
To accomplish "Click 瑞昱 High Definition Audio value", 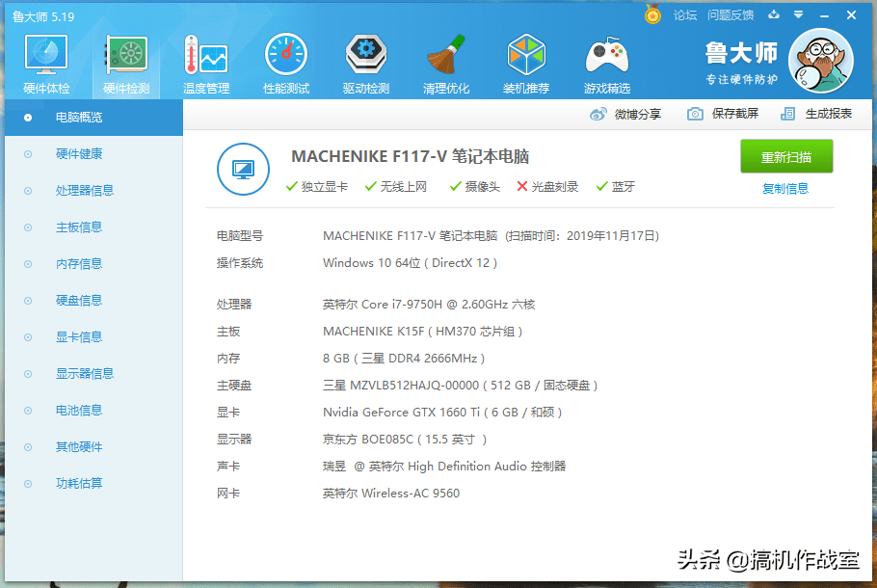I will pyautogui.click(x=444, y=466).
